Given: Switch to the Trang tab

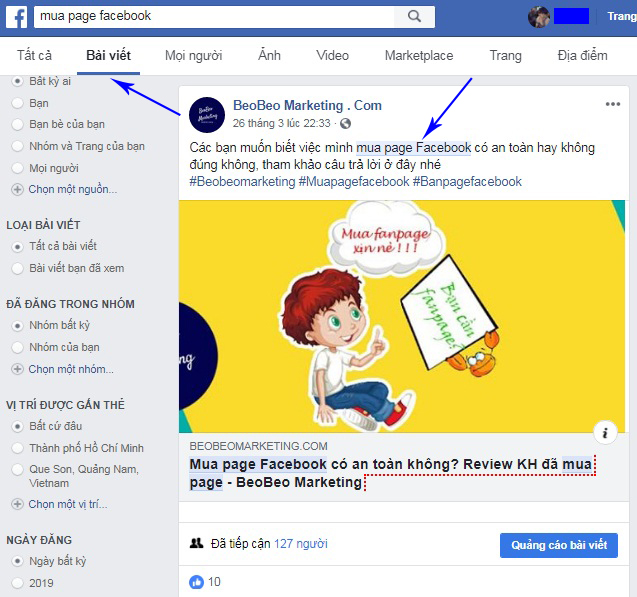Looking at the screenshot, I should (505, 56).
